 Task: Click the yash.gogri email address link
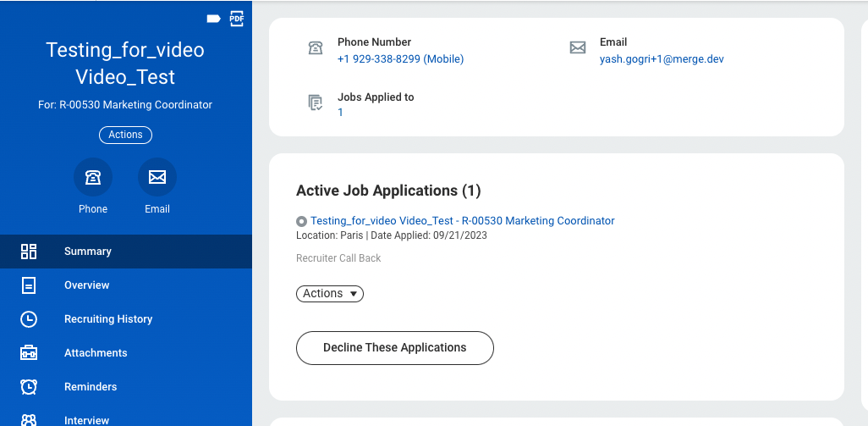(x=662, y=59)
